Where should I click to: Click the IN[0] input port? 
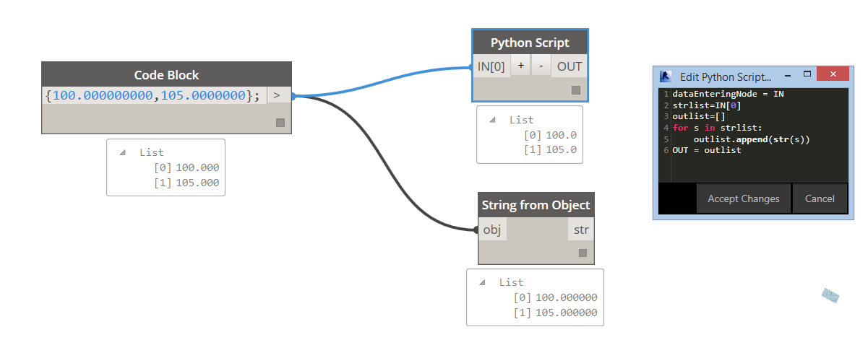pos(491,66)
